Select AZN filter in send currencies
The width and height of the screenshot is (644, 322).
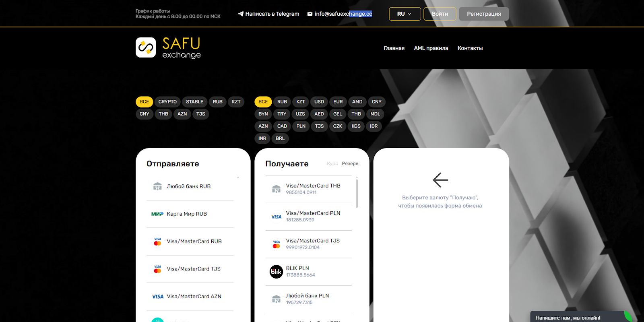[182, 114]
